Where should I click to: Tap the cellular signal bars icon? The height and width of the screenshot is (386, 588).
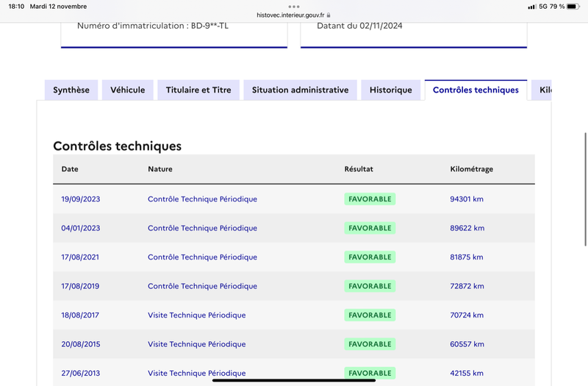[x=531, y=7]
